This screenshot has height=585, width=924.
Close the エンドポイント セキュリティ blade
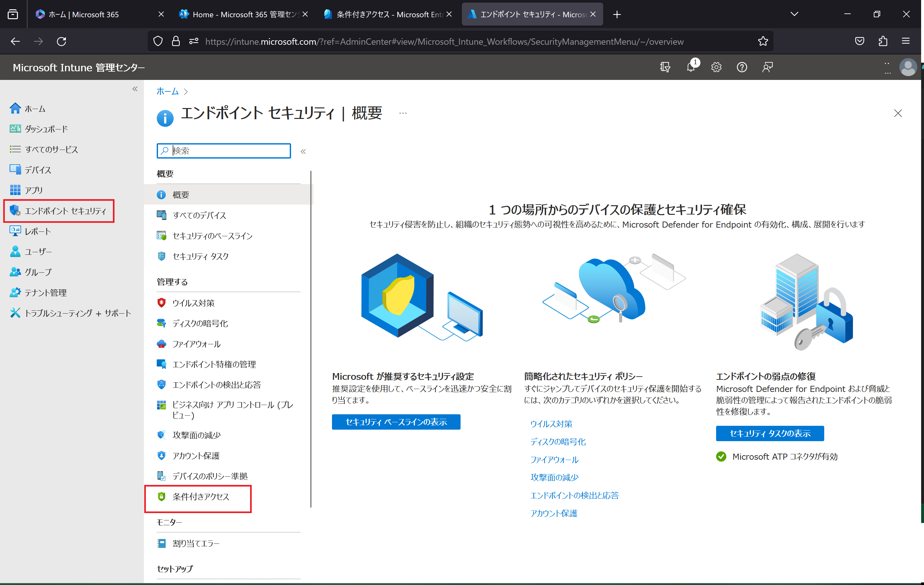[897, 113]
